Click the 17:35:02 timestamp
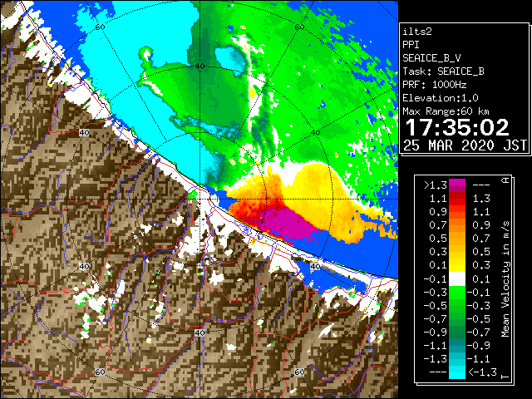 click(x=457, y=127)
